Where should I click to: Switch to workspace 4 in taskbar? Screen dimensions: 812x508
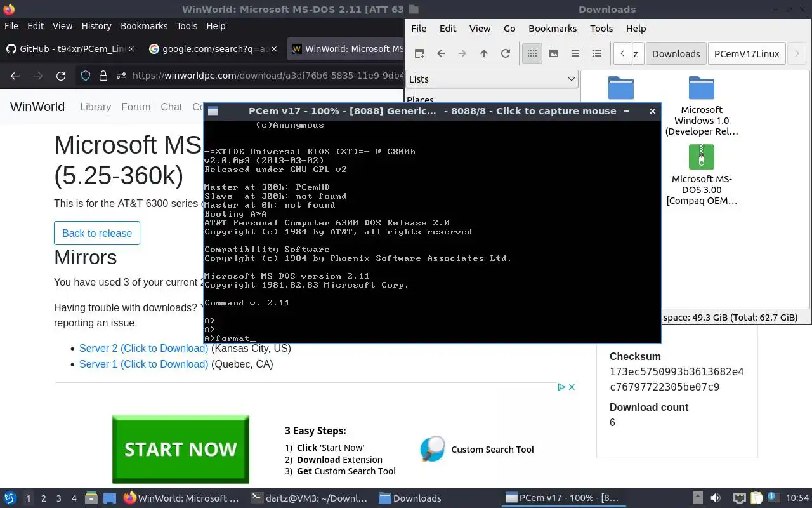74,498
